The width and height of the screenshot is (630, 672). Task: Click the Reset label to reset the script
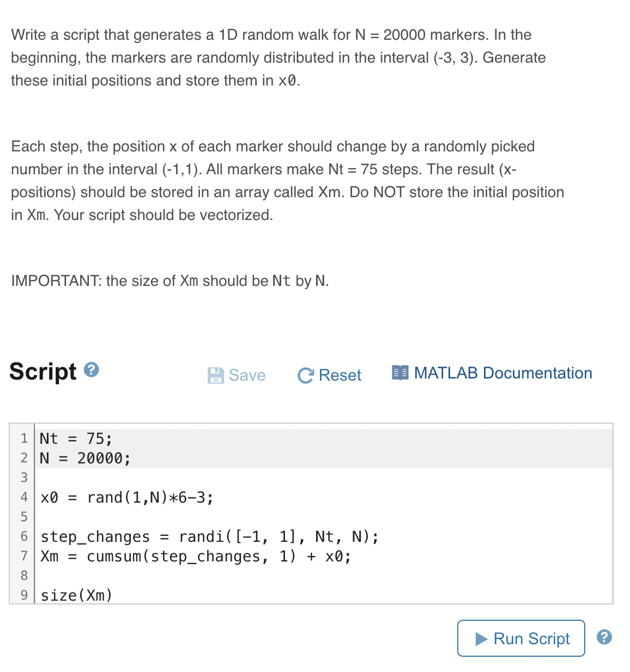340,375
